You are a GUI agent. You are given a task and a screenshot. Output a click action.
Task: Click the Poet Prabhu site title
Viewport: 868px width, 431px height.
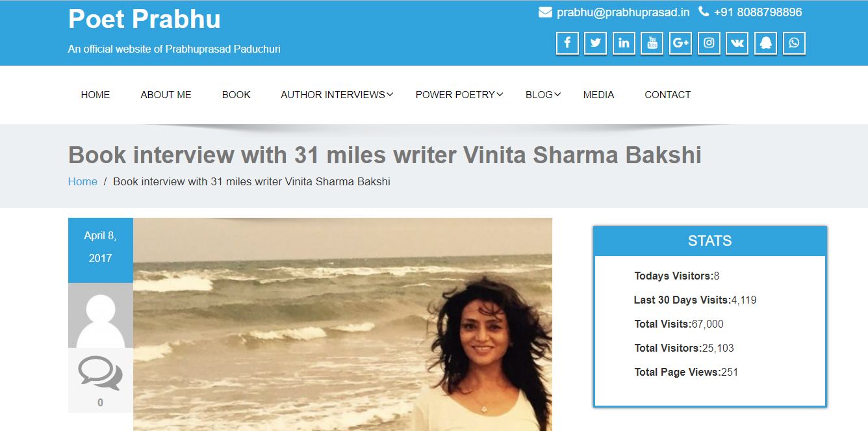point(144,19)
